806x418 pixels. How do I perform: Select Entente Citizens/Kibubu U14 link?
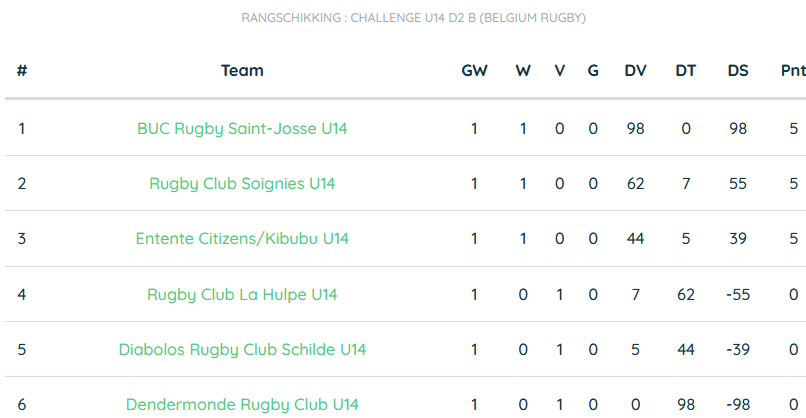(x=242, y=239)
